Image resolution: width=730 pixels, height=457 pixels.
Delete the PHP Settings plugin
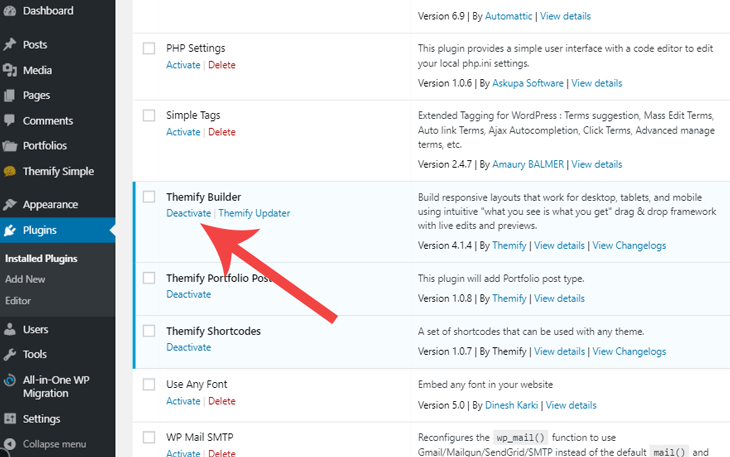(222, 65)
